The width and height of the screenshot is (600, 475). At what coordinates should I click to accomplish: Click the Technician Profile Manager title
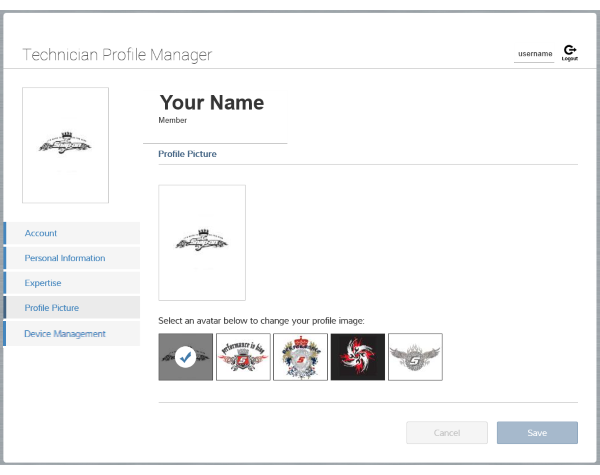click(117, 54)
